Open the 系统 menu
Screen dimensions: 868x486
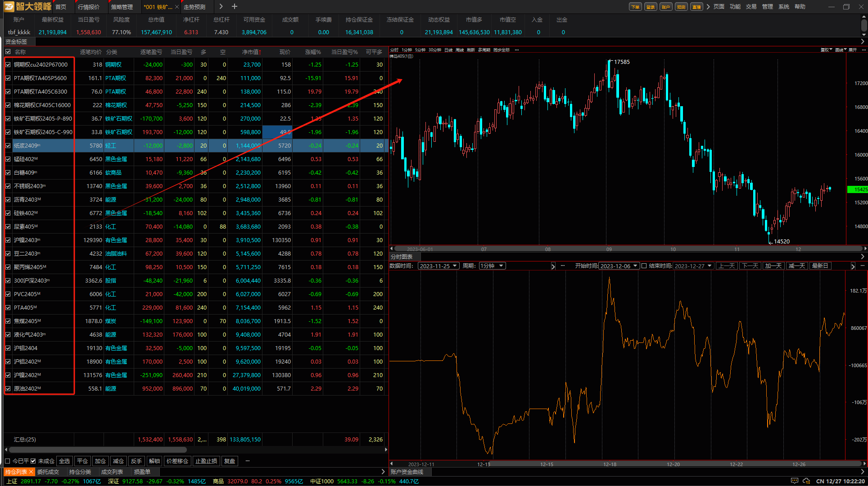click(x=784, y=7)
